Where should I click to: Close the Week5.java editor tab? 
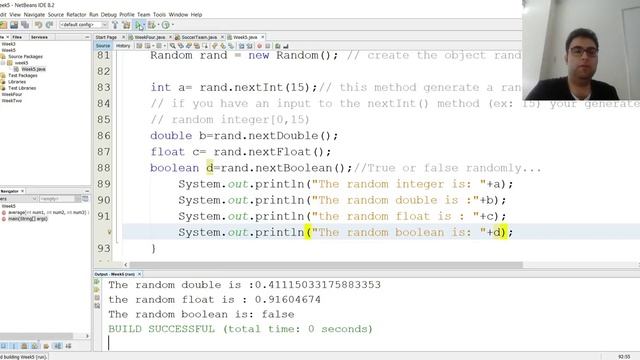tap(262, 37)
